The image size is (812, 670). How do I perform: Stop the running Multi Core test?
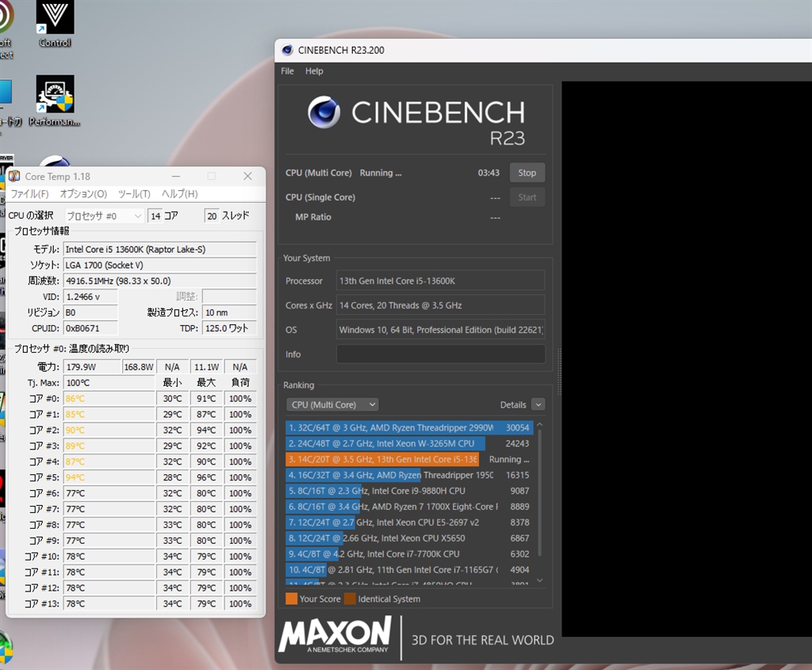tap(527, 173)
